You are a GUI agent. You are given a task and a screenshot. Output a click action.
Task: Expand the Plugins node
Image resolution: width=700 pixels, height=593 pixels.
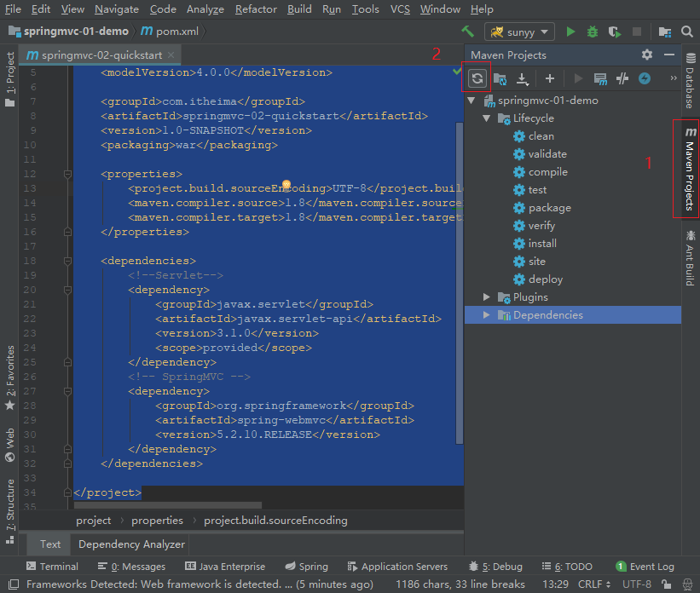pyautogui.click(x=487, y=297)
